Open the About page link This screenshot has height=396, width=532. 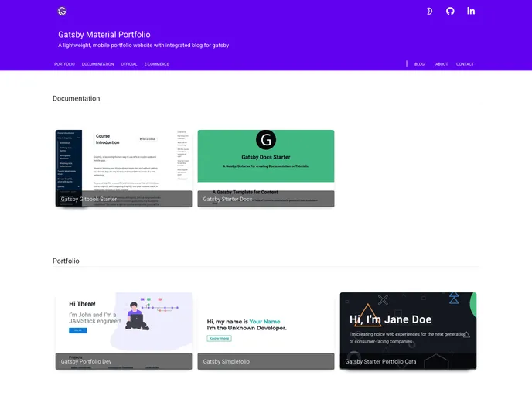(442, 64)
